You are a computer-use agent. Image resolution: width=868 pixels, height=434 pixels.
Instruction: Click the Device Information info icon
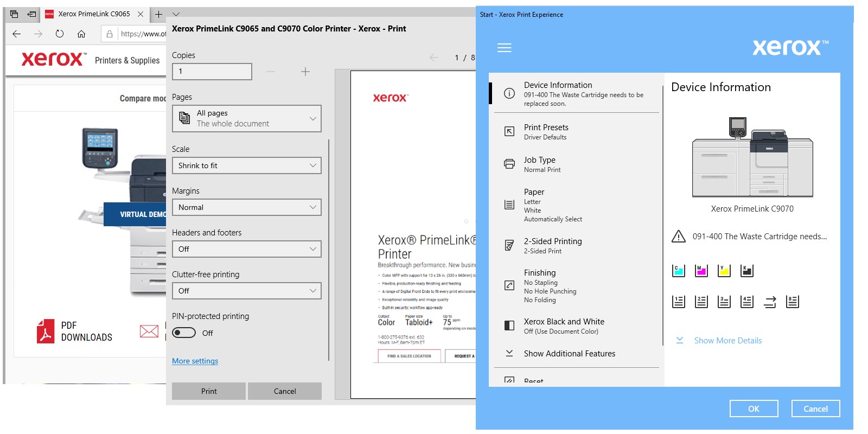click(x=509, y=93)
